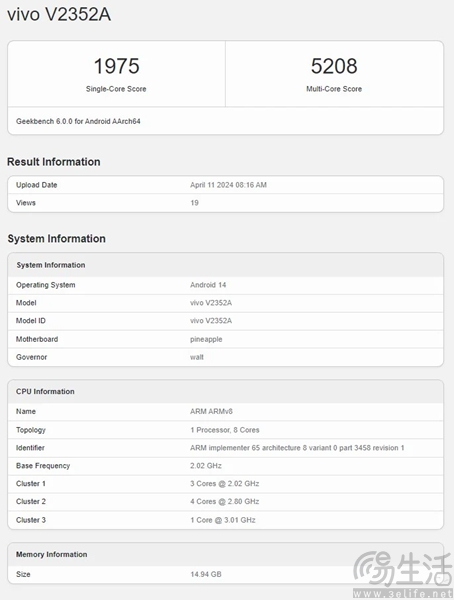Screen dimensions: 454x600
Task: Select vivo V2352A in the Model ID row
Action: [211, 321]
